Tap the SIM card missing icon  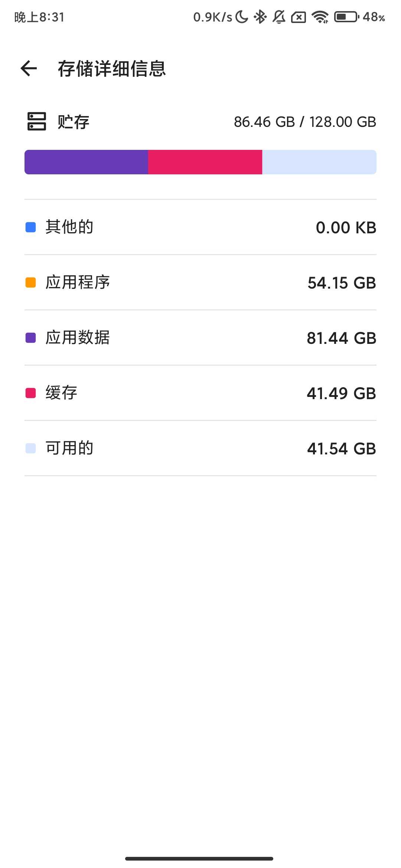(299, 17)
